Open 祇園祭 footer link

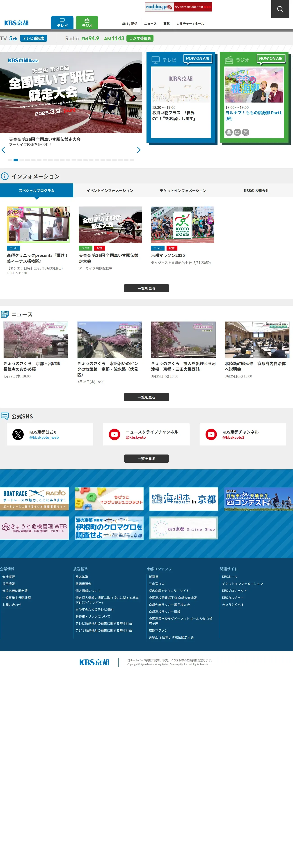[x=153, y=577]
